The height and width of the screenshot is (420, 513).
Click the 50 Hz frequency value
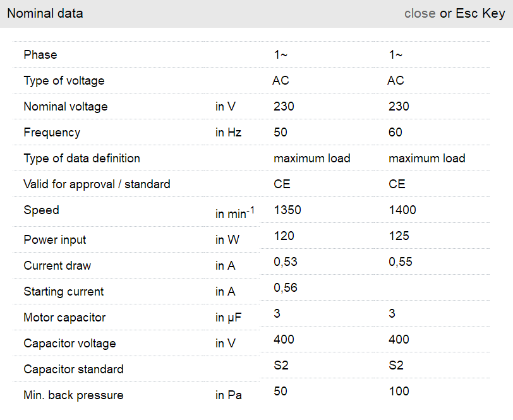point(281,133)
